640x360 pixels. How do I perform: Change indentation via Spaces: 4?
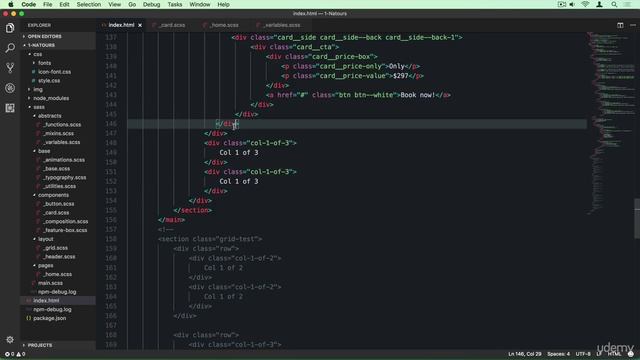coord(558,354)
